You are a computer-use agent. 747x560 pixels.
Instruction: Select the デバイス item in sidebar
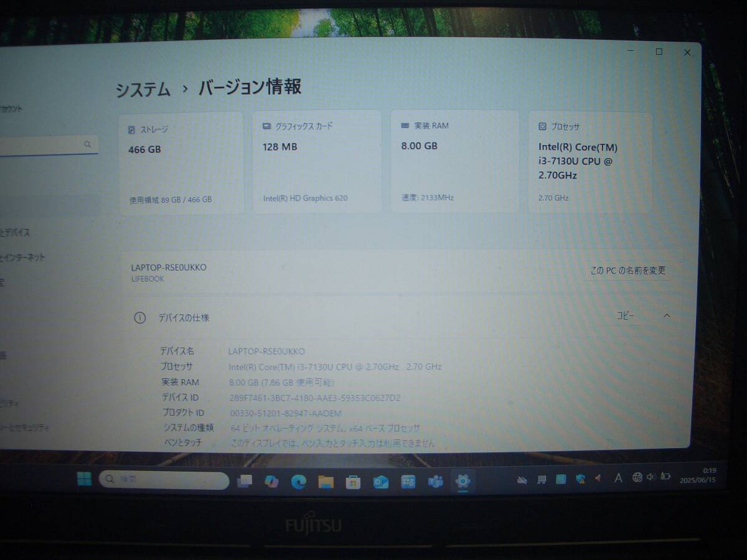click(x=15, y=233)
